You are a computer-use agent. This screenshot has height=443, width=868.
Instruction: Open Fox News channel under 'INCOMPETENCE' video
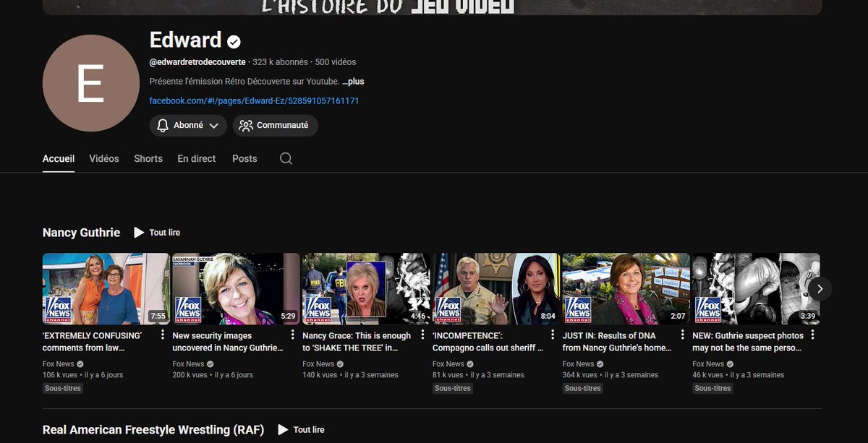point(448,364)
